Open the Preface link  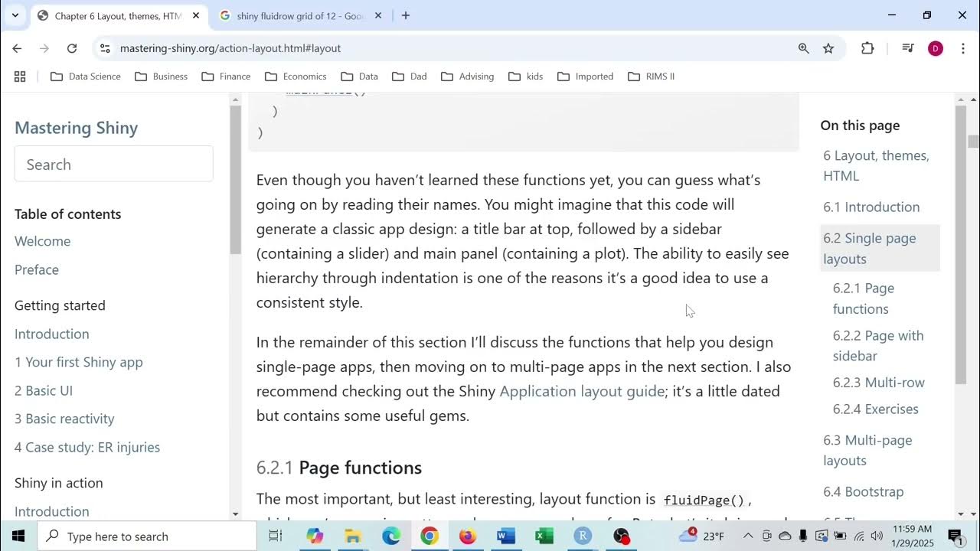tap(37, 269)
